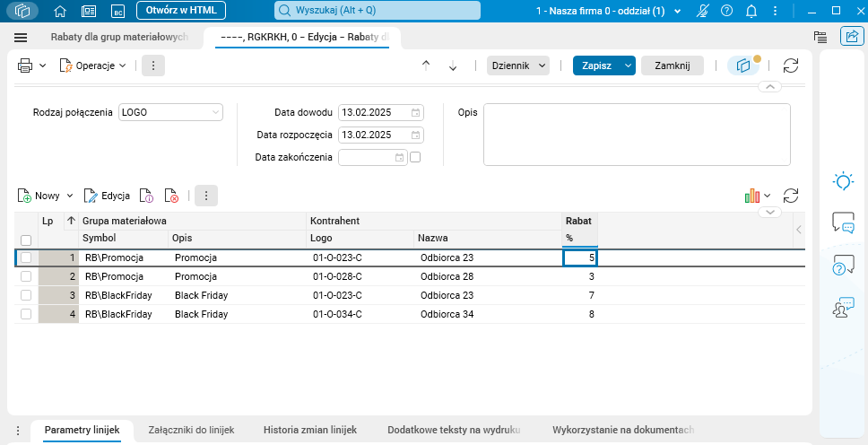The height and width of the screenshot is (445, 868).
Task: Click the printer icon
Action: 25,65
